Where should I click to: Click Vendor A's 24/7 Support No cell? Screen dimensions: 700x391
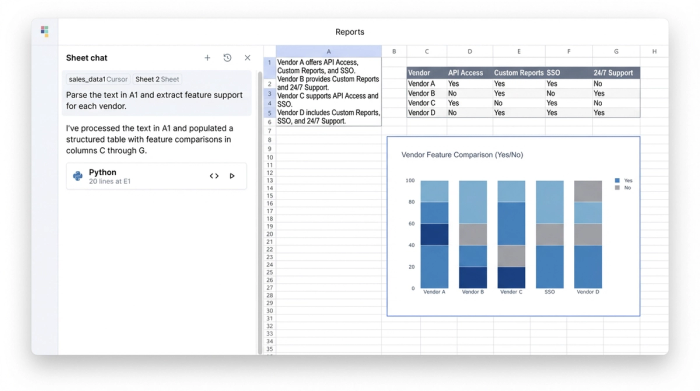[616, 83]
